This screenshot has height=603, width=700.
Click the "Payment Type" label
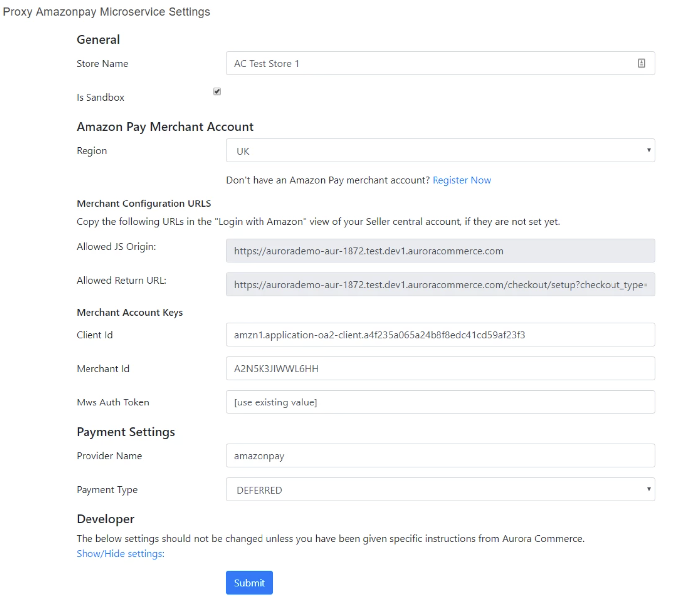(x=107, y=490)
